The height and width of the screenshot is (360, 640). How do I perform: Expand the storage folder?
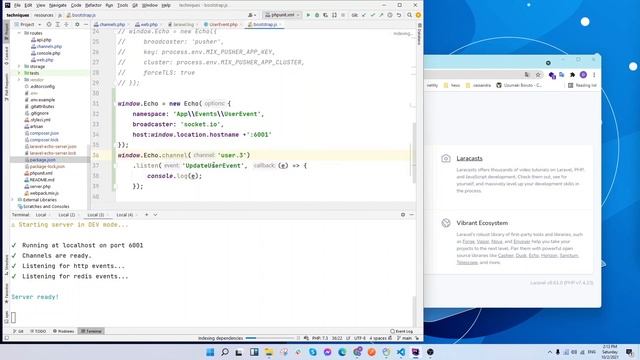(x=19, y=66)
